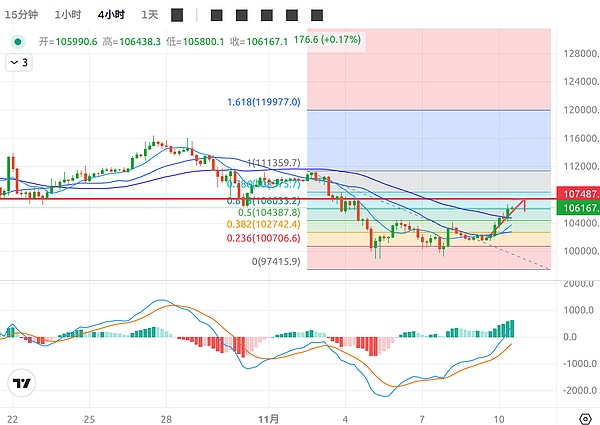Click the green market status dot
The height and width of the screenshot is (425, 600).
(17, 42)
